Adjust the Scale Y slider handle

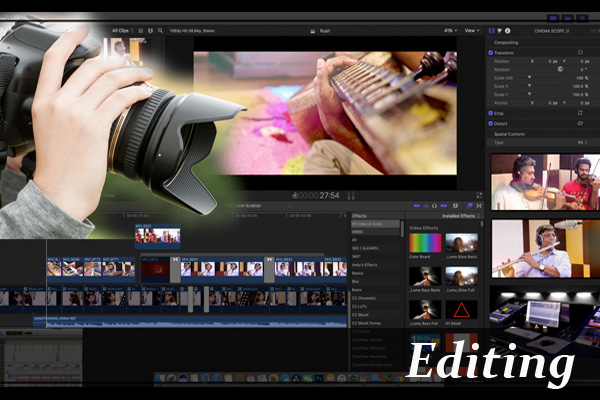click(x=530, y=94)
